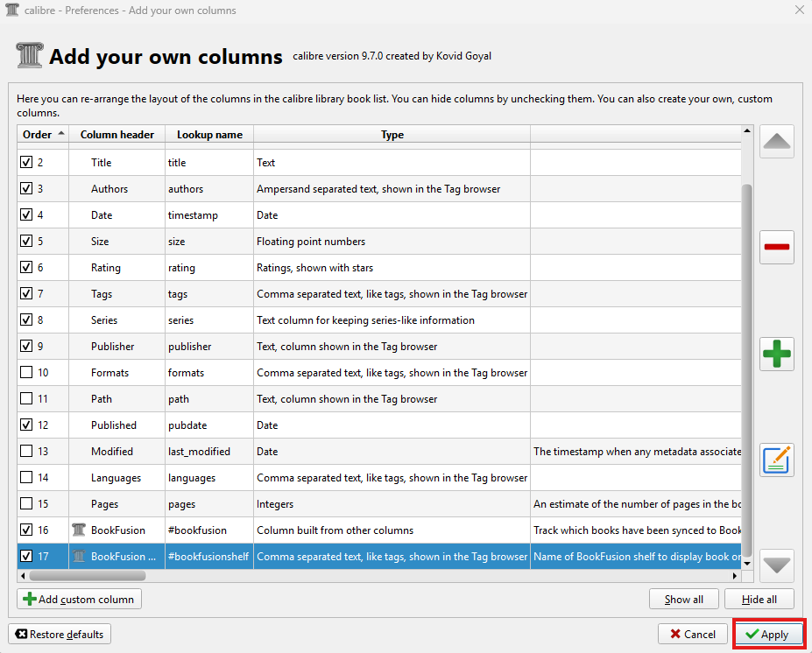Viewport: 812px width, 653px height.
Task: Select 'Text column for keeping series-like information'
Action: point(392,319)
